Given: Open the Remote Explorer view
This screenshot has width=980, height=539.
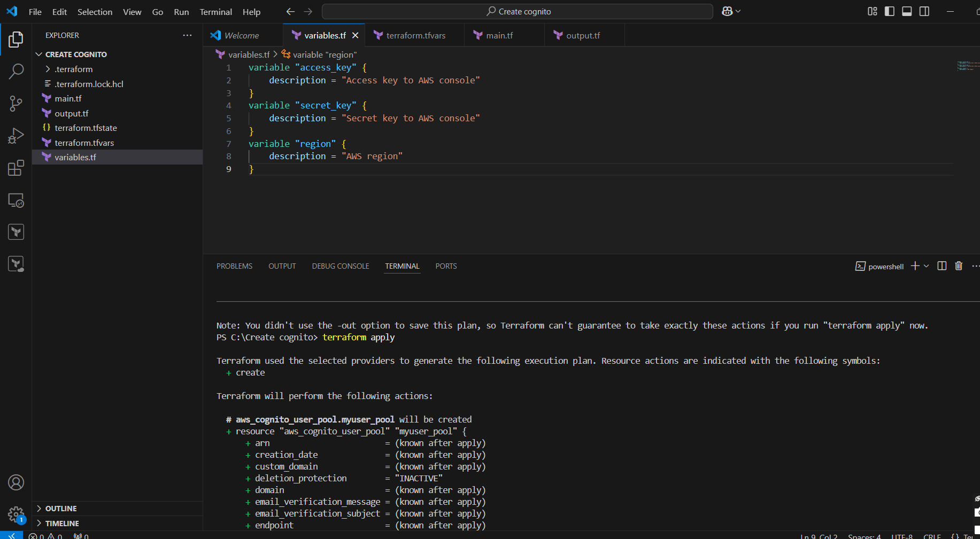Looking at the screenshot, I should point(16,200).
